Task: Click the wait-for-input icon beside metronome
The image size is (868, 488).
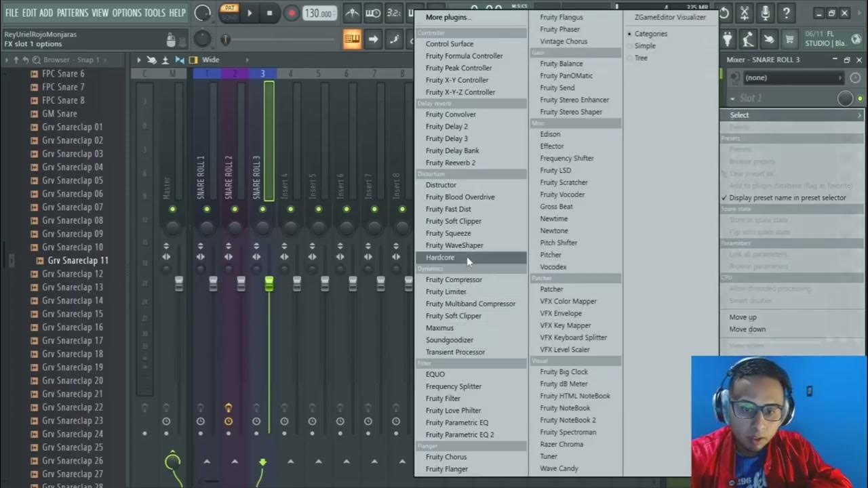Action: (x=373, y=13)
